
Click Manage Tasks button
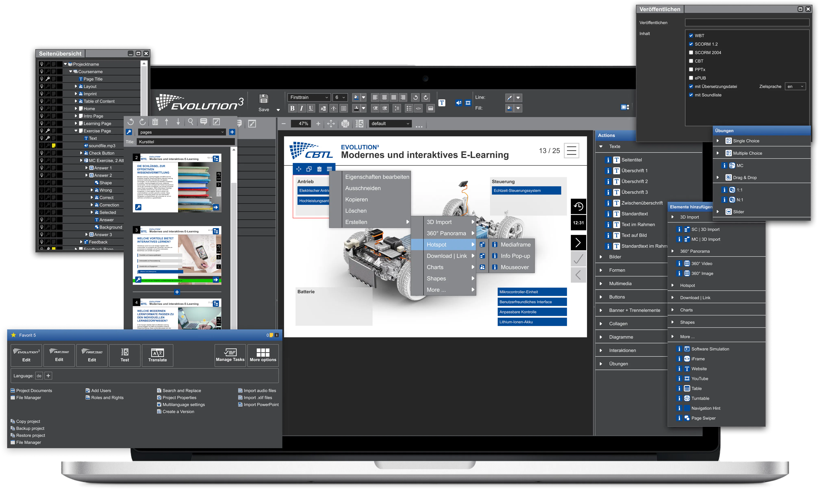230,355
